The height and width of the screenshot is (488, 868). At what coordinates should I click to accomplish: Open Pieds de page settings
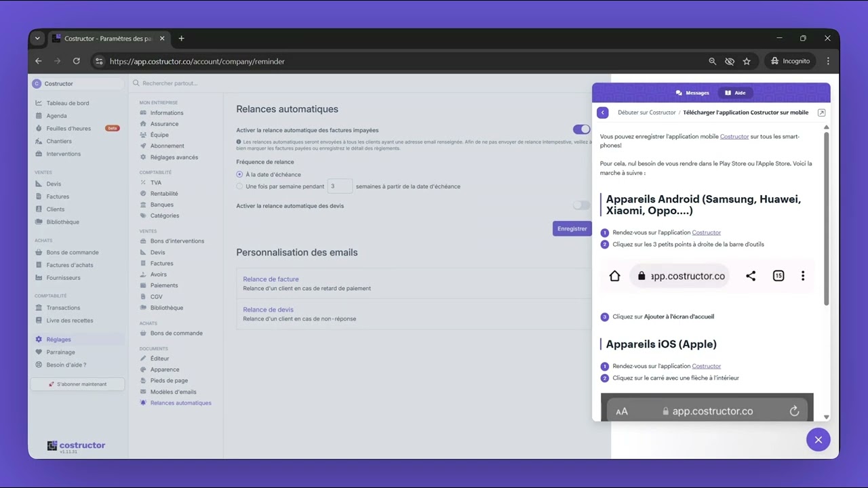[169, 381]
